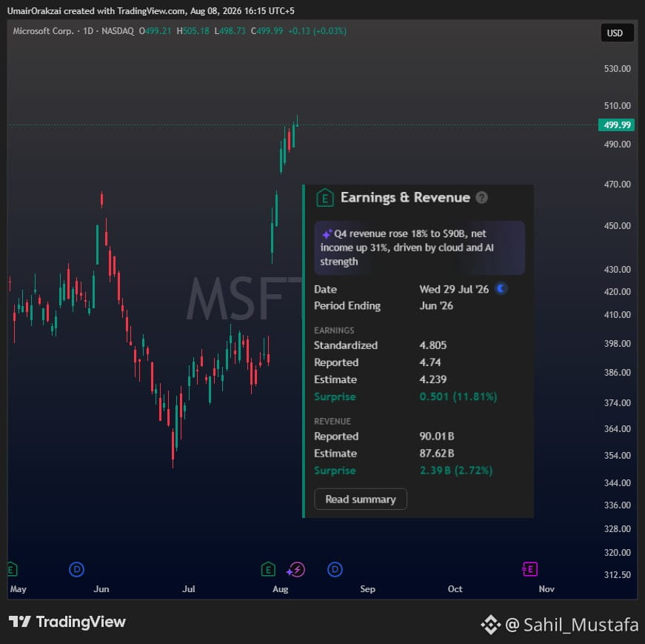Open the Read summary button
Viewport: 645px width, 644px height.
pos(361,499)
